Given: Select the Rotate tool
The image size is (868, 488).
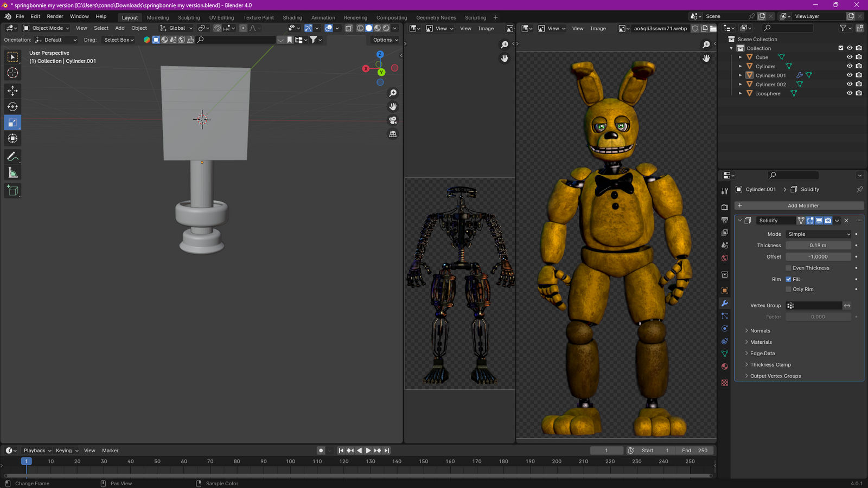Looking at the screenshot, I should 12,107.
